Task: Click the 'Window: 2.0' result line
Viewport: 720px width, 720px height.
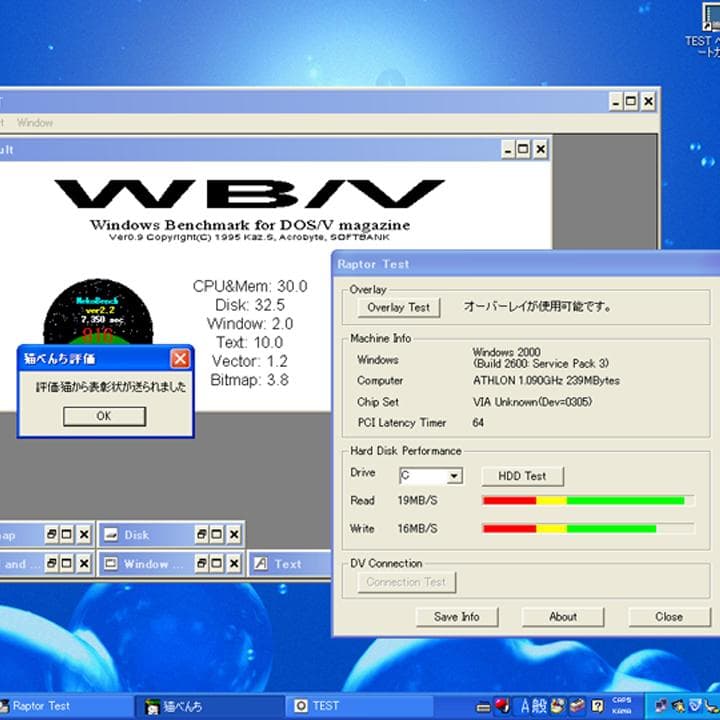Action: coord(250,324)
